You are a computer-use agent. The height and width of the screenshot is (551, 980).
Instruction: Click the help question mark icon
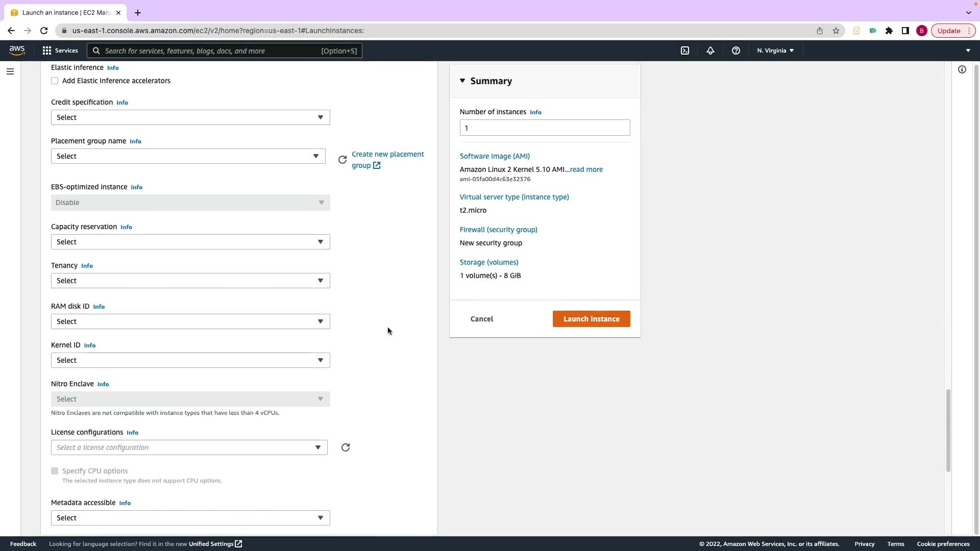point(736,51)
